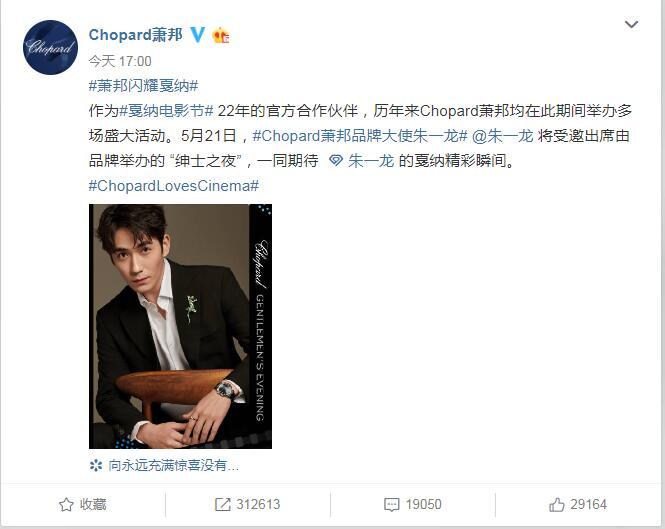Screen dimensions: 665x529
Task: Visit the @朱一龙 mentioned profile
Action: pos(503,136)
